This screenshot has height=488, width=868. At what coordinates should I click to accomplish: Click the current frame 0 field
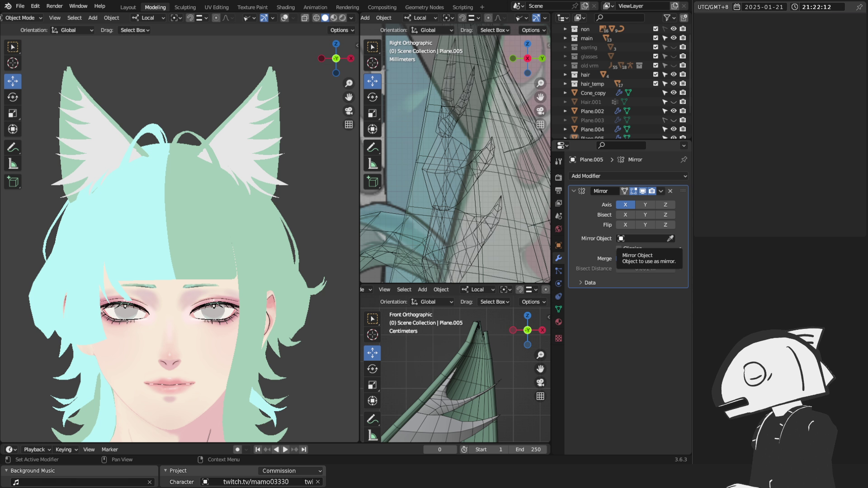point(440,450)
